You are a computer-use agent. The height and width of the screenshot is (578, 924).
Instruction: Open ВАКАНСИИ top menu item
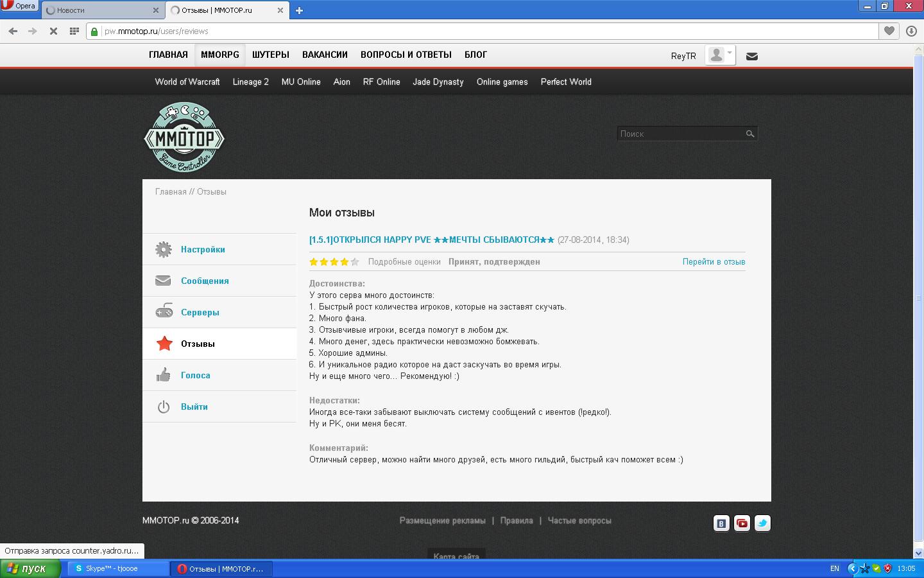[325, 55]
